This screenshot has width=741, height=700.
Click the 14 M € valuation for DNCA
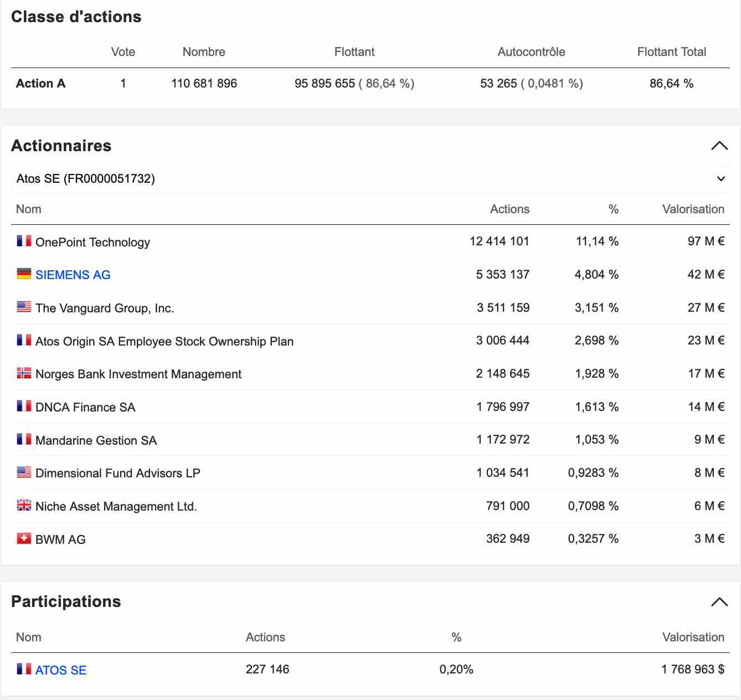706,406
